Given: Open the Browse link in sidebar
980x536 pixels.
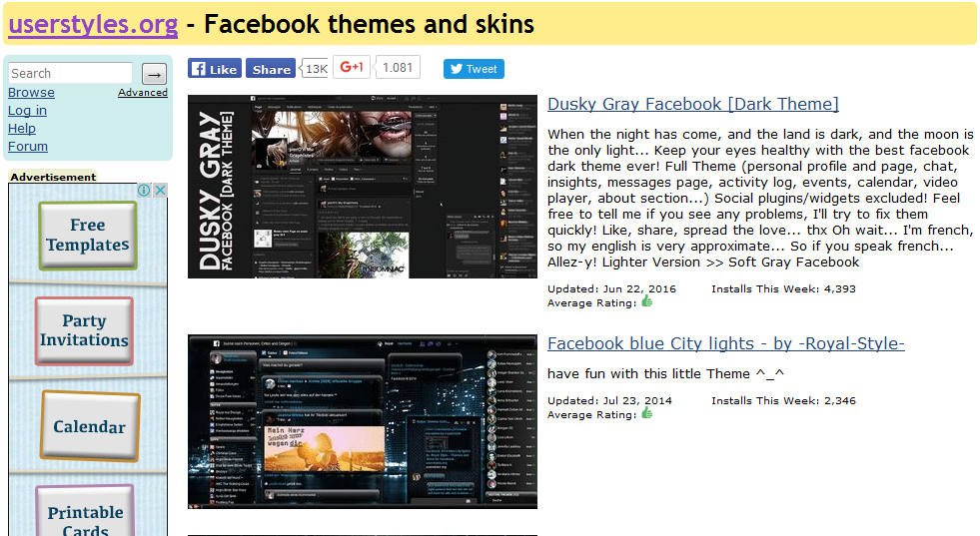Looking at the screenshot, I should 31,93.
